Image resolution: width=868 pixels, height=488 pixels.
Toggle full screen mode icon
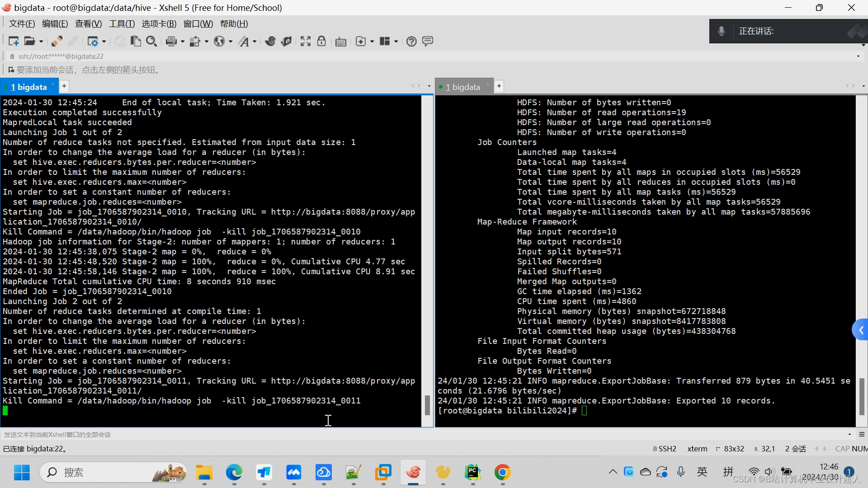306,41
